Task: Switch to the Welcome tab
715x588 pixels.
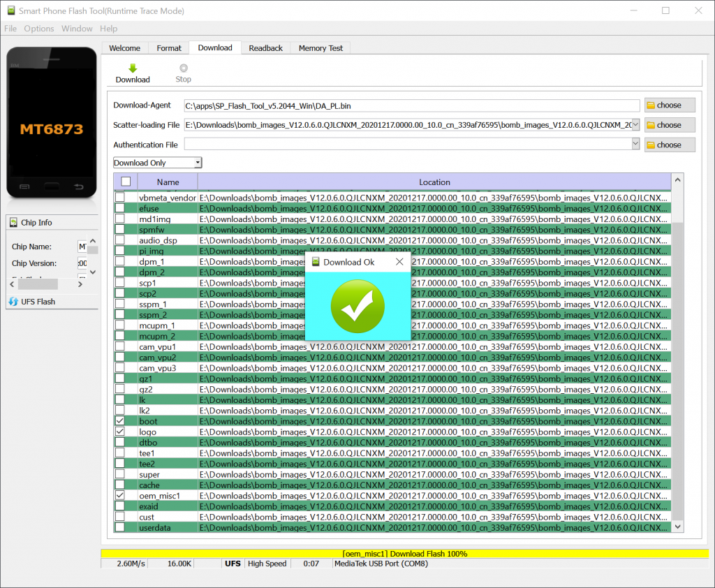Action: [124, 48]
